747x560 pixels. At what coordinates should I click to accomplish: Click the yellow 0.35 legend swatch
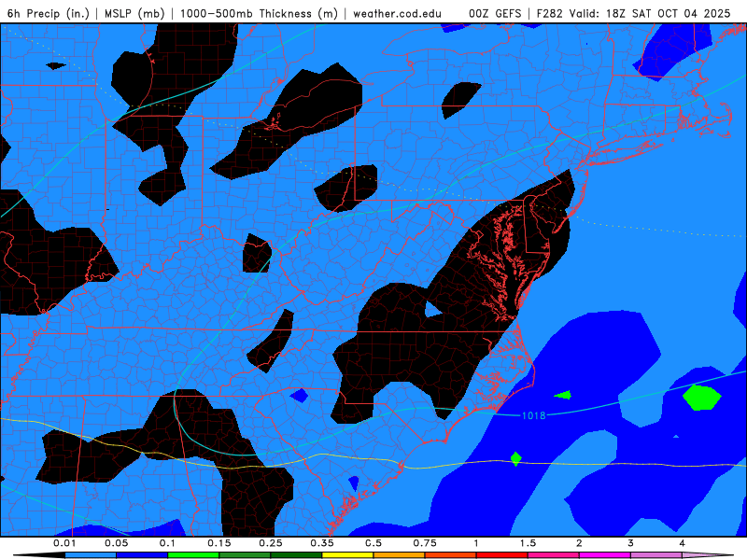(347, 555)
